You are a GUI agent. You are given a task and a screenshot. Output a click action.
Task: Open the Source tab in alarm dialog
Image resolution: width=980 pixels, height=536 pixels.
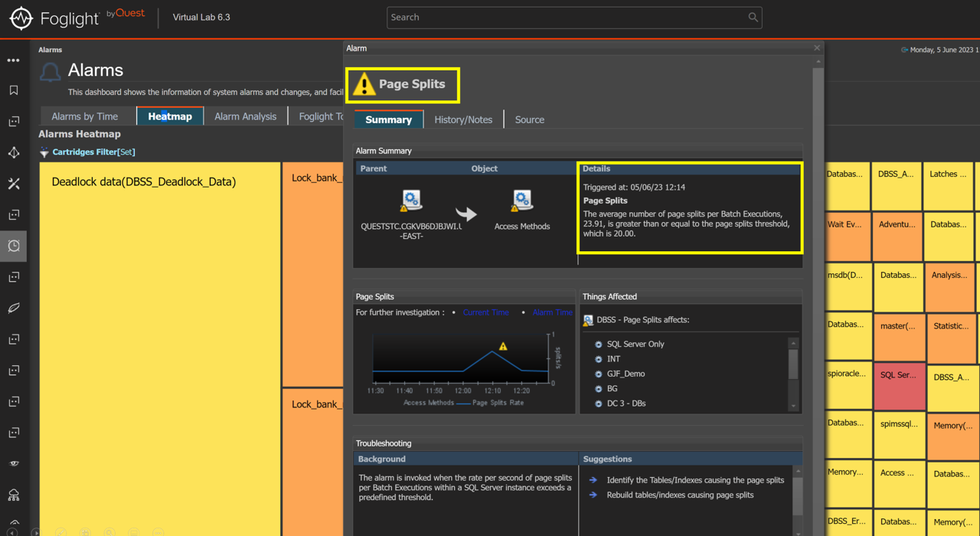point(529,119)
